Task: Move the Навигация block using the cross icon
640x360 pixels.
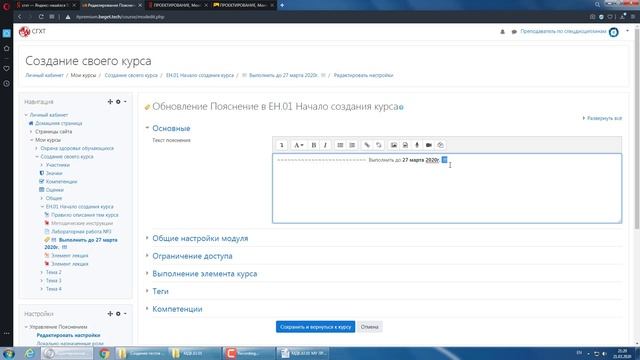Action: pos(110,102)
